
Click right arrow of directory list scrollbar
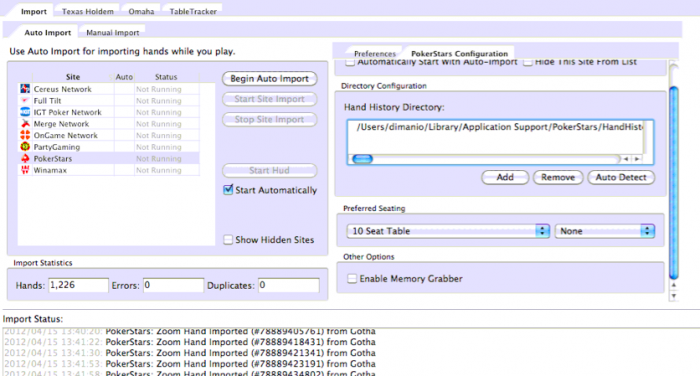(637, 159)
